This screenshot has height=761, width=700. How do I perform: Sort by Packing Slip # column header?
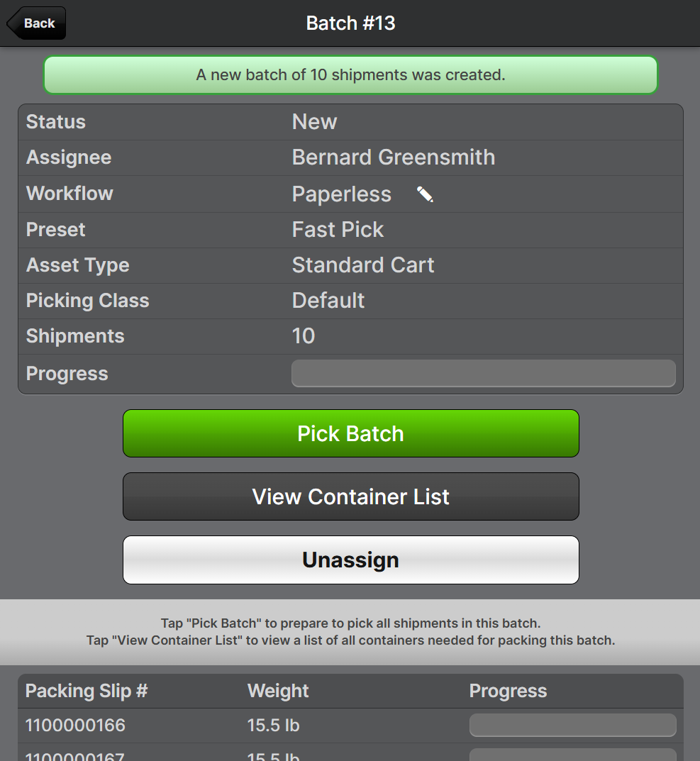click(x=87, y=691)
